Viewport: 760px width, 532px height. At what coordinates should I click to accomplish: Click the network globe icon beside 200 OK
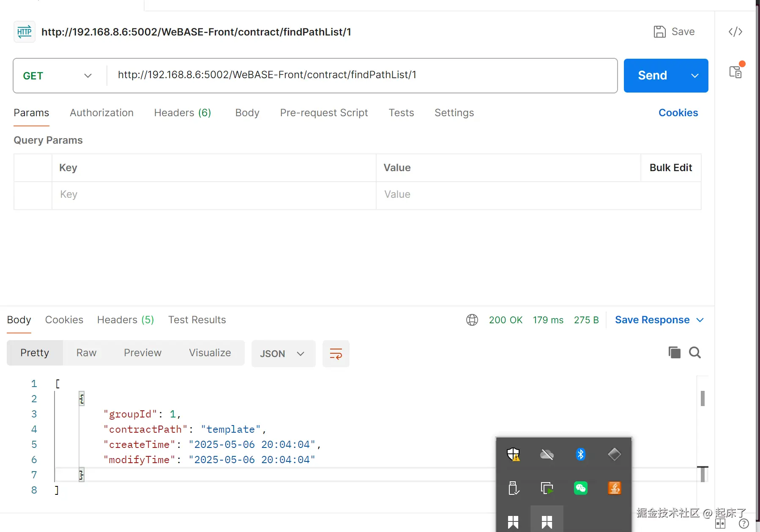point(472,320)
